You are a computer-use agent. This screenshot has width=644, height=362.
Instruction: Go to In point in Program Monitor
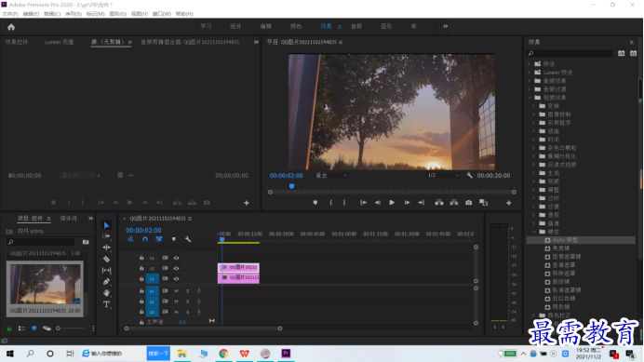point(363,203)
